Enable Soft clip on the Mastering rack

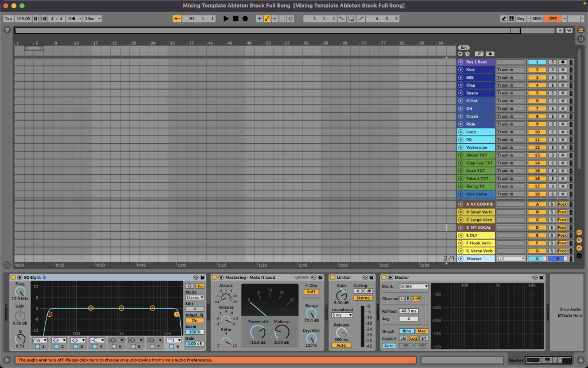coord(312,292)
